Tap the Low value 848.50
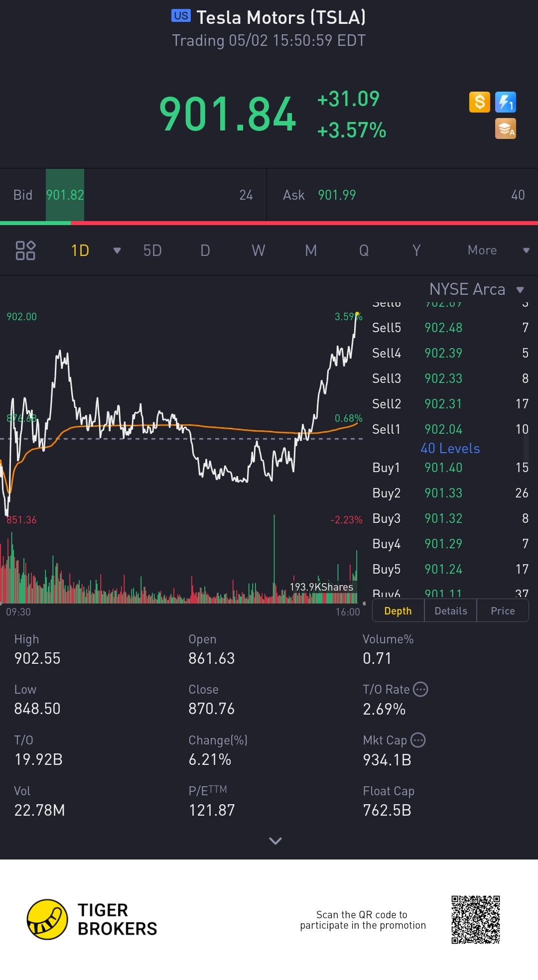This screenshot has width=538, height=980. click(37, 709)
